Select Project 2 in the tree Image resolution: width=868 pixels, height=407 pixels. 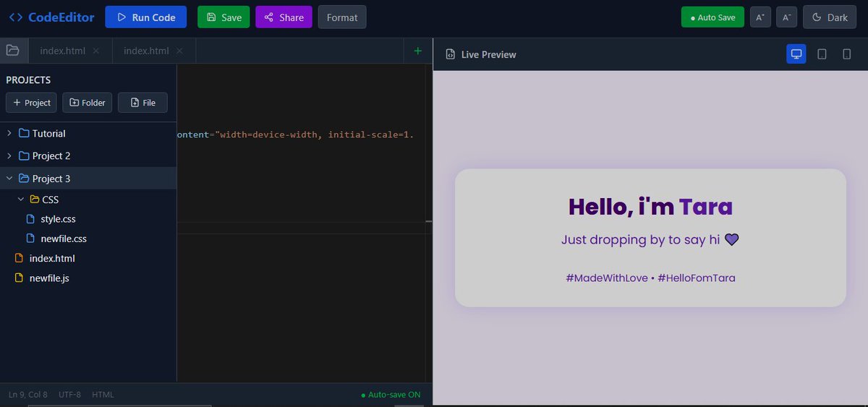pos(88,156)
